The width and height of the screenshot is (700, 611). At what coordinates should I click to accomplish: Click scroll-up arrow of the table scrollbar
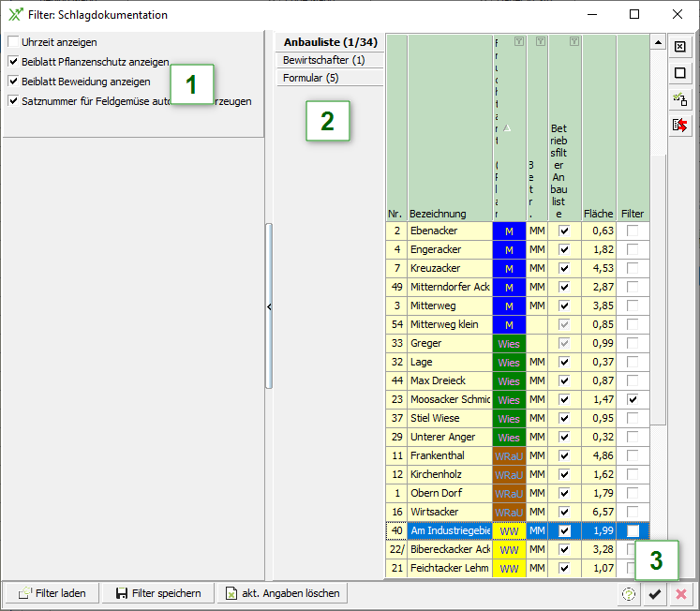(658, 43)
